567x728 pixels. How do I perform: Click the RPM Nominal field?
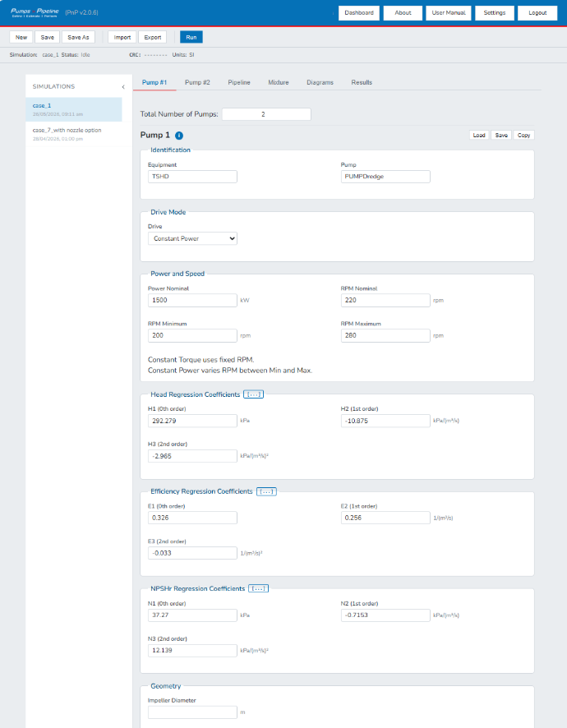(x=385, y=301)
